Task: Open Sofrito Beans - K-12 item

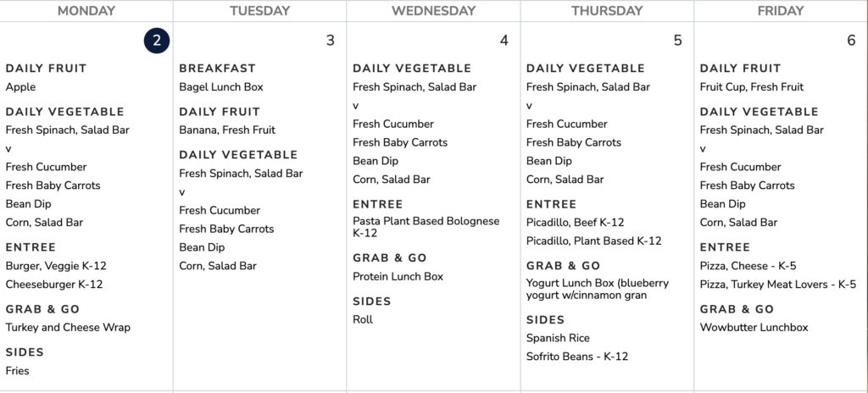Action: pos(577,357)
